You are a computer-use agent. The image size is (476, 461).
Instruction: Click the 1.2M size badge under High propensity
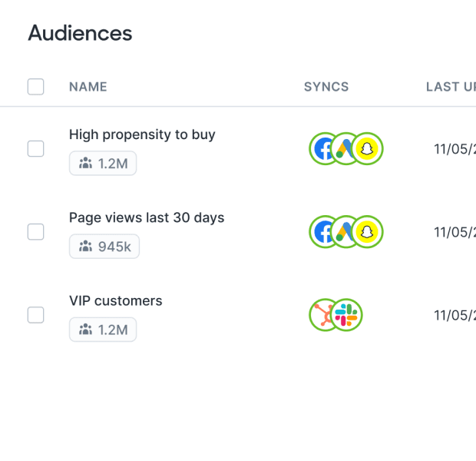pyautogui.click(x=103, y=163)
